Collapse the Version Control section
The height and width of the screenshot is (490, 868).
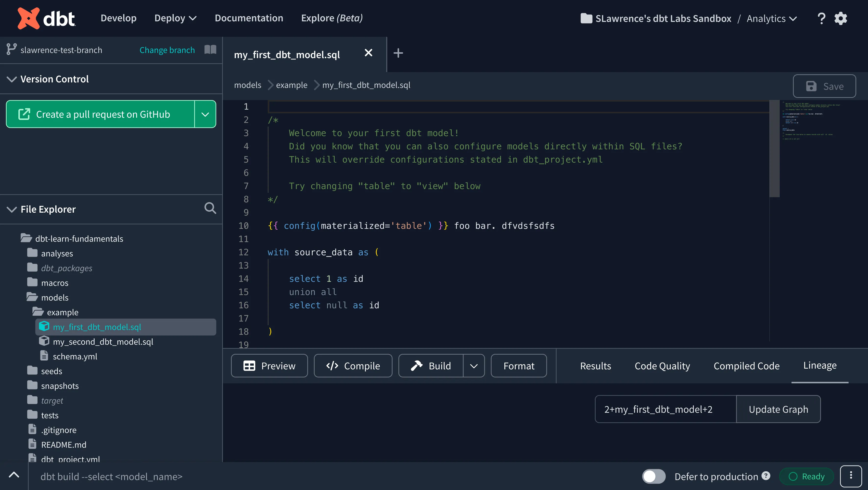12,79
